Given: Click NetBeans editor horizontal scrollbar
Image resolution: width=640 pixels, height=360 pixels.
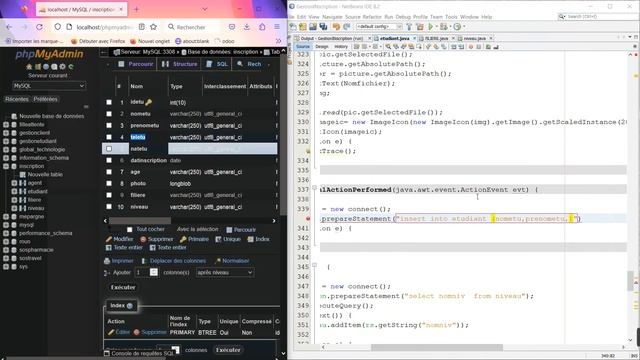Looking at the screenshot, I should pos(437,347).
